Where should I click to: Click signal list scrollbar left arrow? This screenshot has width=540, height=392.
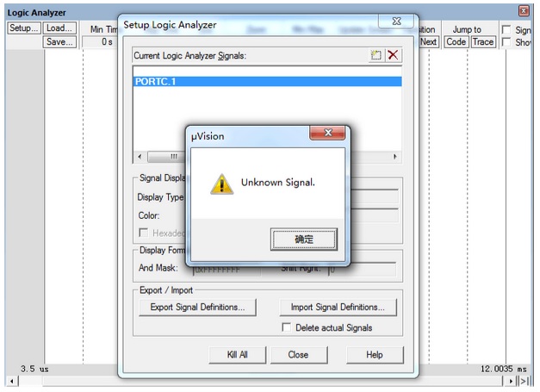pos(140,157)
